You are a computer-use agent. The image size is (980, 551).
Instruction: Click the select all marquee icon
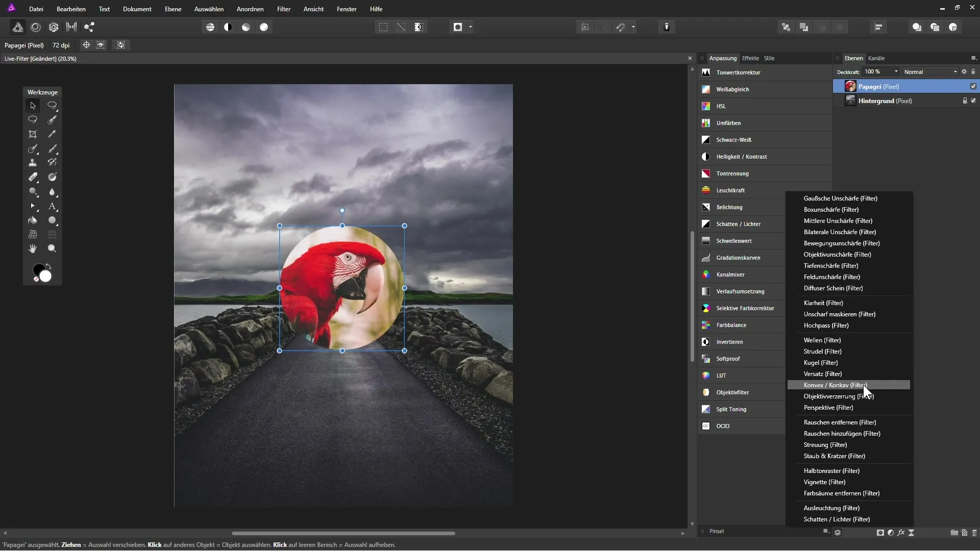(383, 27)
